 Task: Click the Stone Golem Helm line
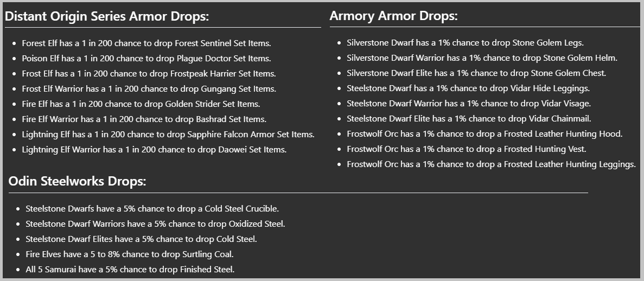click(482, 58)
